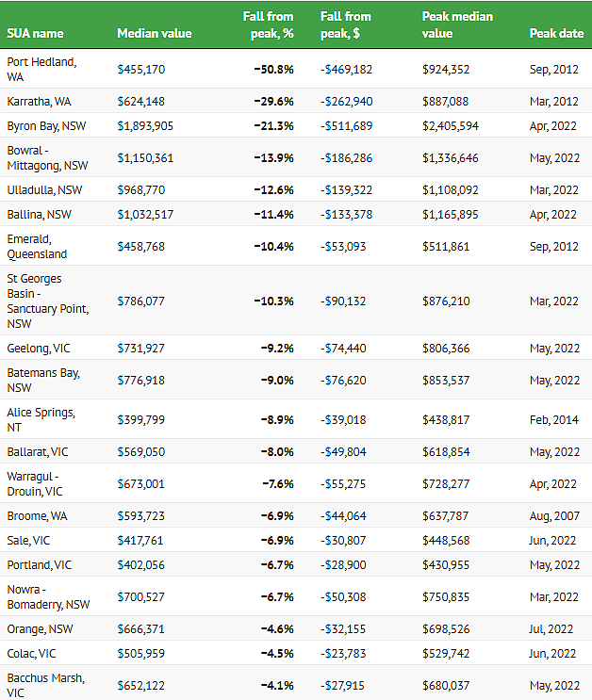Image resolution: width=592 pixels, height=700 pixels.
Task: Select the Orange, NSW row name
Action: tap(40, 629)
